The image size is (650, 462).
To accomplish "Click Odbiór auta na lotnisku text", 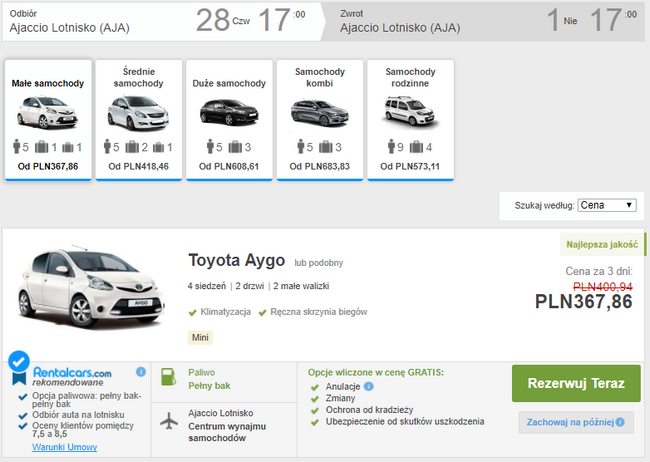I will click(78, 415).
